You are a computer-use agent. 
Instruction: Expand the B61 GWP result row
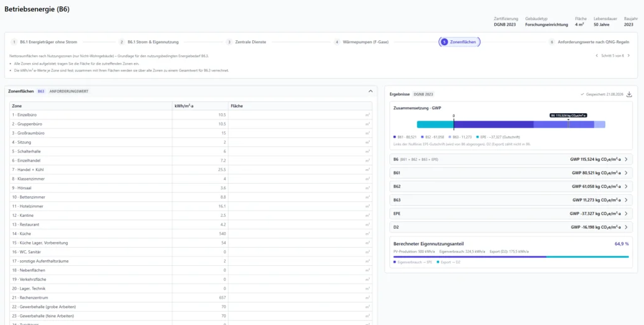pos(511,173)
